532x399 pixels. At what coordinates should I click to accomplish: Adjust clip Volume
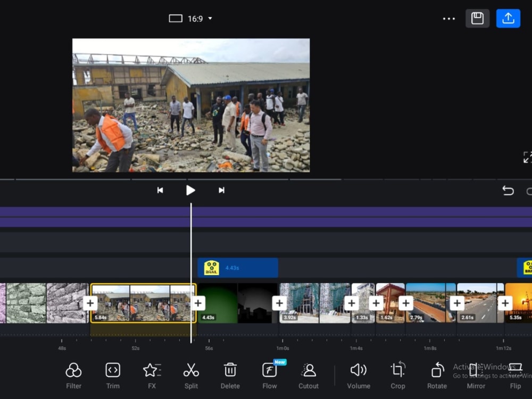[358, 376]
